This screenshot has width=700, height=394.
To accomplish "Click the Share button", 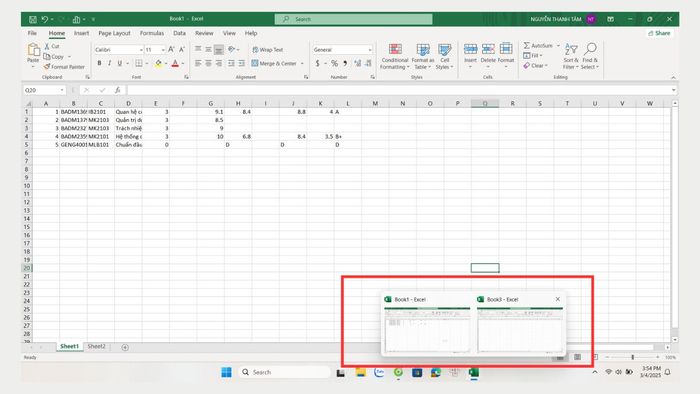I will coord(659,33).
